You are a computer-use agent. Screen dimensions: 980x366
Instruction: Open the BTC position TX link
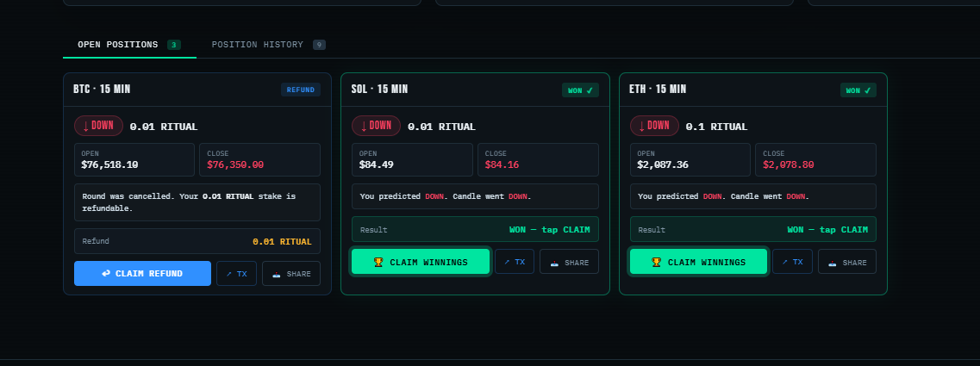(236, 274)
